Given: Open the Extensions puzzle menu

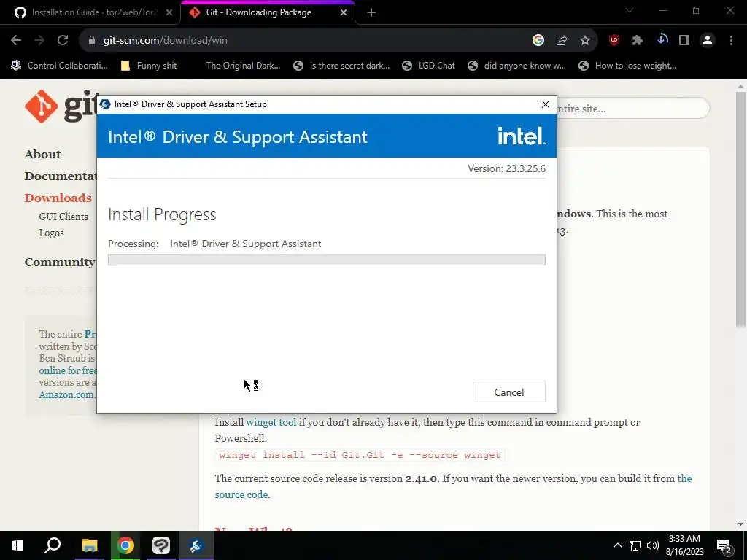Looking at the screenshot, I should click(638, 41).
